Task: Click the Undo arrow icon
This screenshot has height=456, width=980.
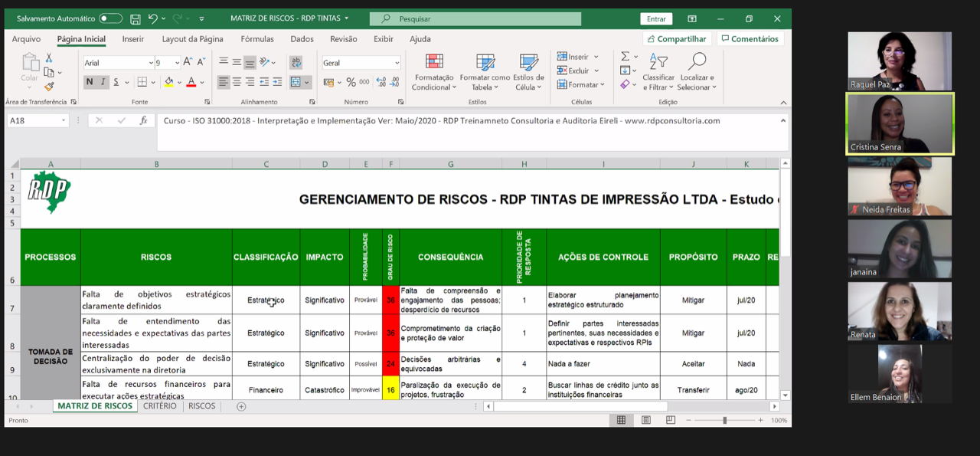Action: [153, 18]
